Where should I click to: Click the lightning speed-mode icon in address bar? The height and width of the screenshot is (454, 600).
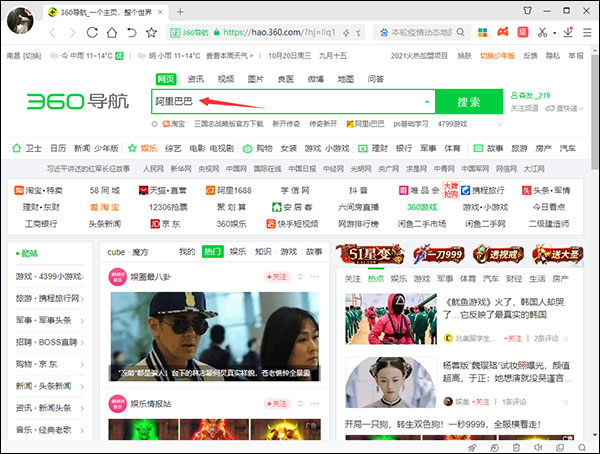pyautogui.click(x=346, y=33)
